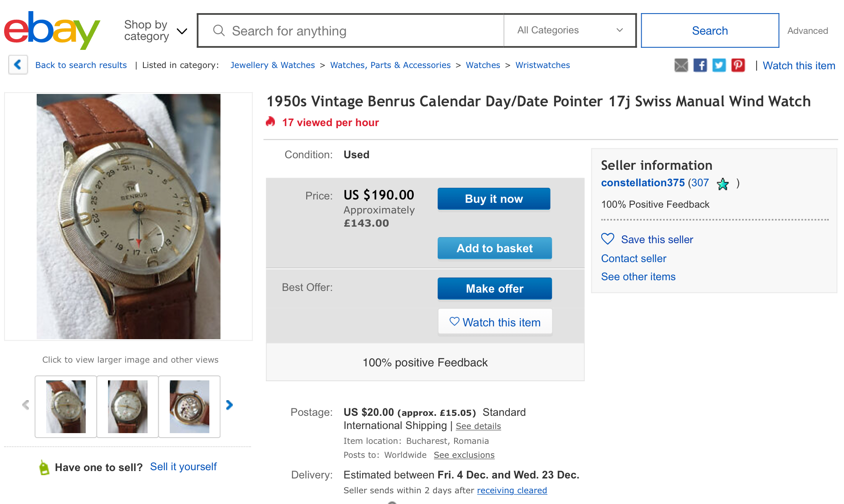Expand Shop by category menu
This screenshot has height=504, width=844.
coord(155,30)
